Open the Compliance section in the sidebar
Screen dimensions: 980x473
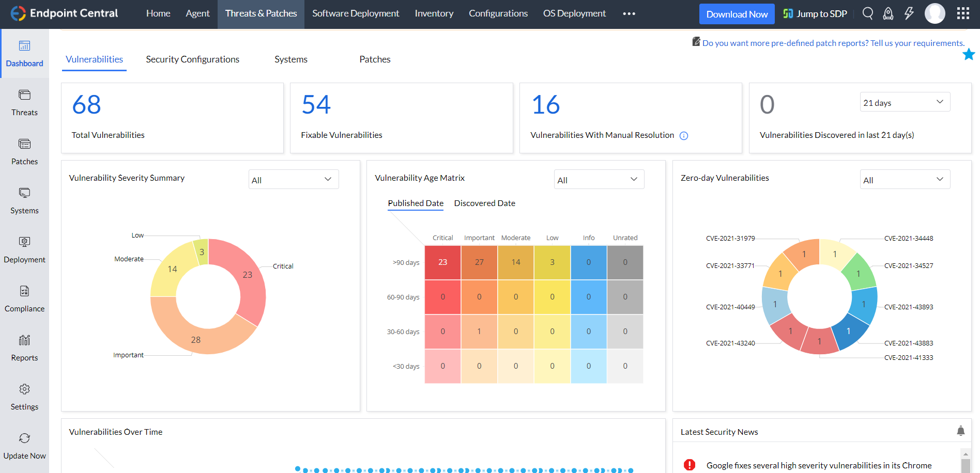coord(24,298)
